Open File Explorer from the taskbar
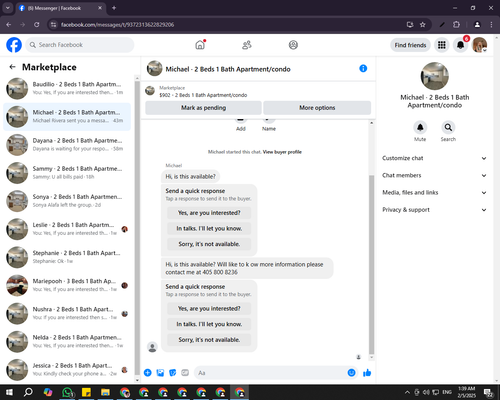 click(x=105, y=392)
